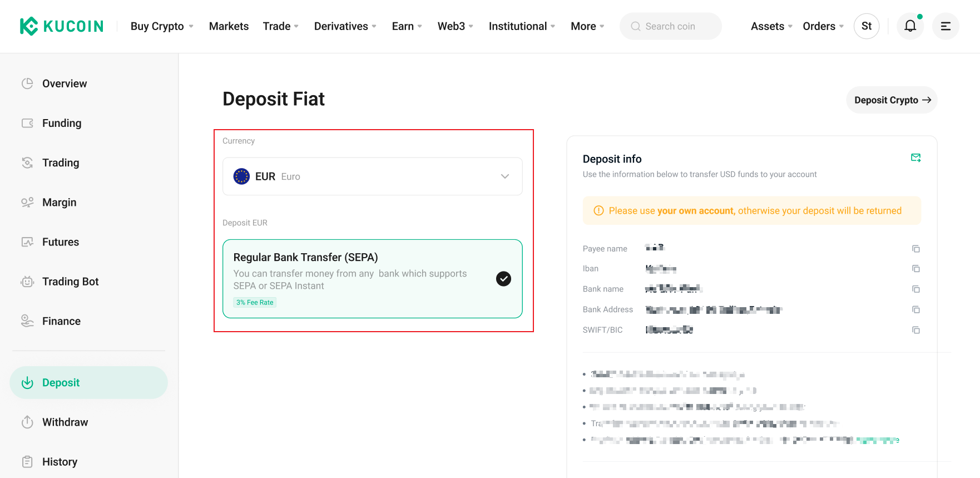Click the Search coin field

[x=670, y=26]
